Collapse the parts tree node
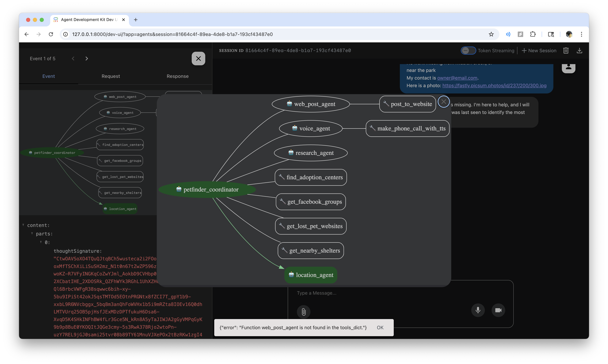The image size is (608, 364). coord(32,234)
